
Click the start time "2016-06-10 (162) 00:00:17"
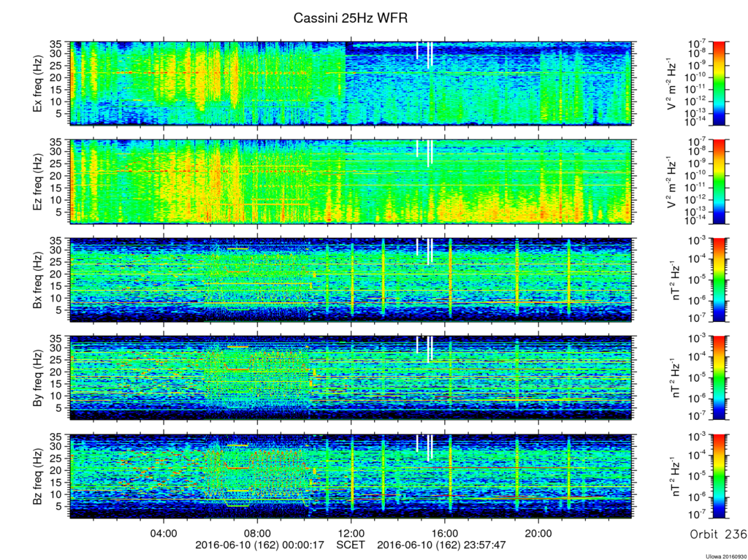[x=260, y=544]
